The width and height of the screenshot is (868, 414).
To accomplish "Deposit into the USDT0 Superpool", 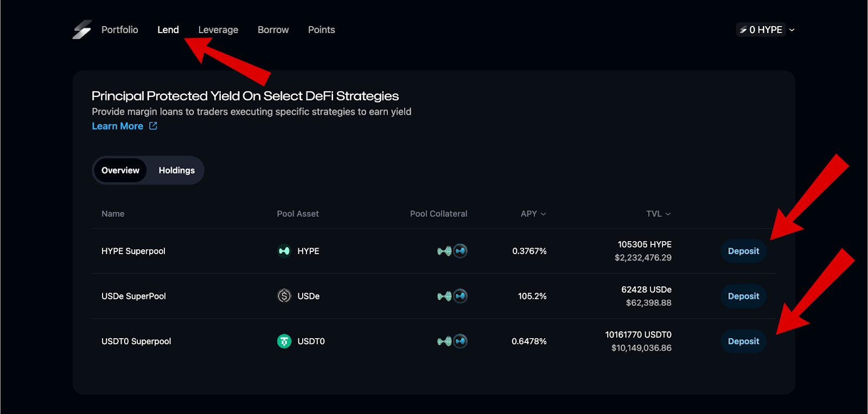I will tap(743, 341).
